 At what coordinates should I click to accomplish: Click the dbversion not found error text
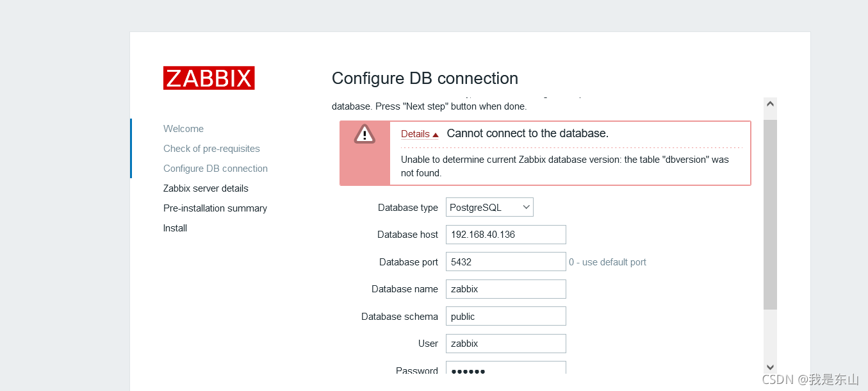565,166
